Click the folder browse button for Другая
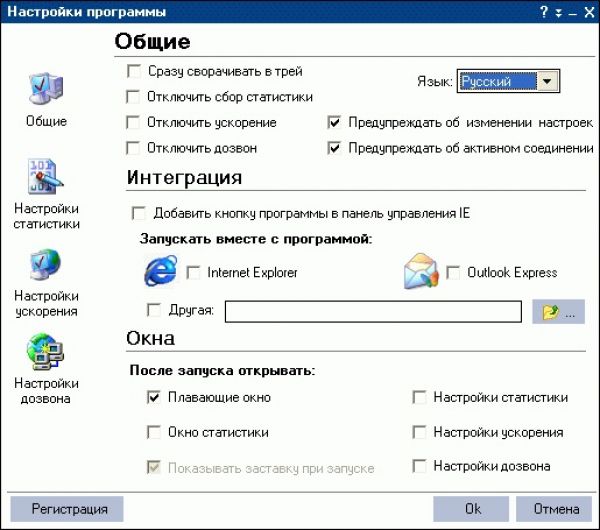 [558, 312]
